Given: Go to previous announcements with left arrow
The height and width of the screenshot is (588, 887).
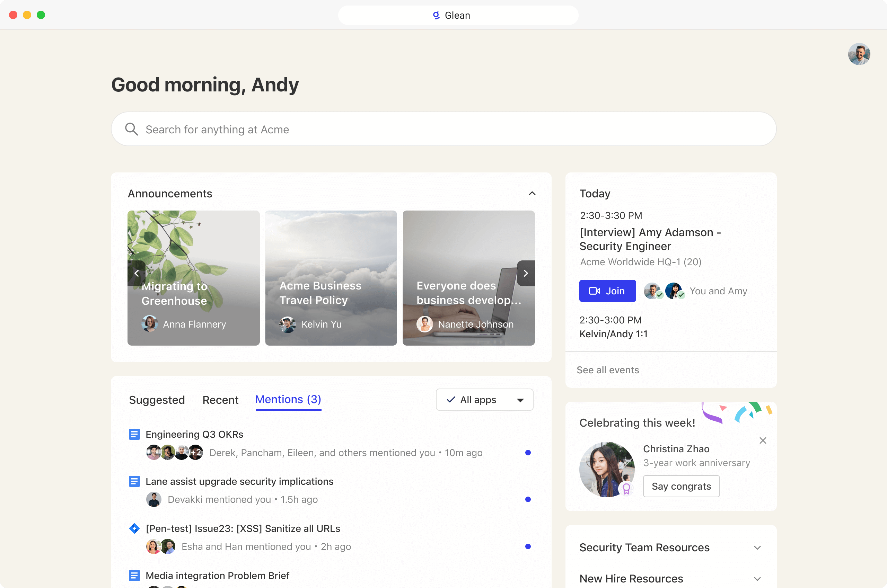Looking at the screenshot, I should [x=137, y=273].
